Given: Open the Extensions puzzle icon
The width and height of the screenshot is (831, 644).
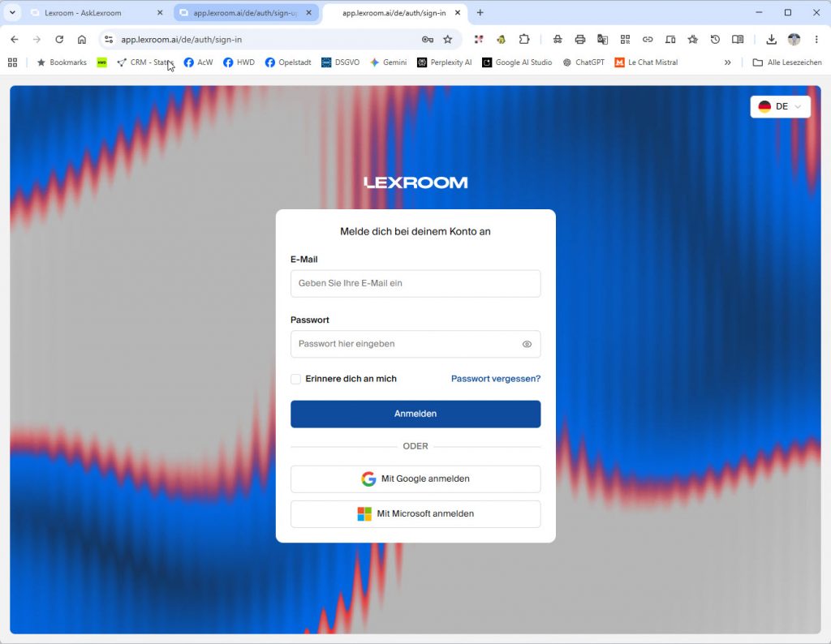Looking at the screenshot, I should point(523,39).
